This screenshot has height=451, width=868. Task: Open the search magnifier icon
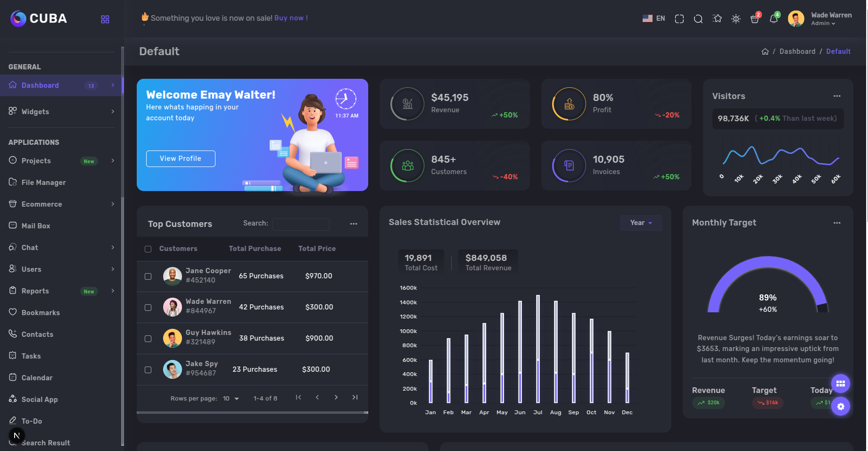pyautogui.click(x=698, y=19)
